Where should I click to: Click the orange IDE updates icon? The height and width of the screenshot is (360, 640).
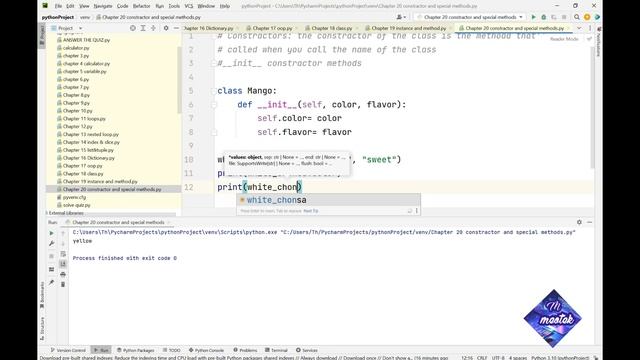point(587,17)
